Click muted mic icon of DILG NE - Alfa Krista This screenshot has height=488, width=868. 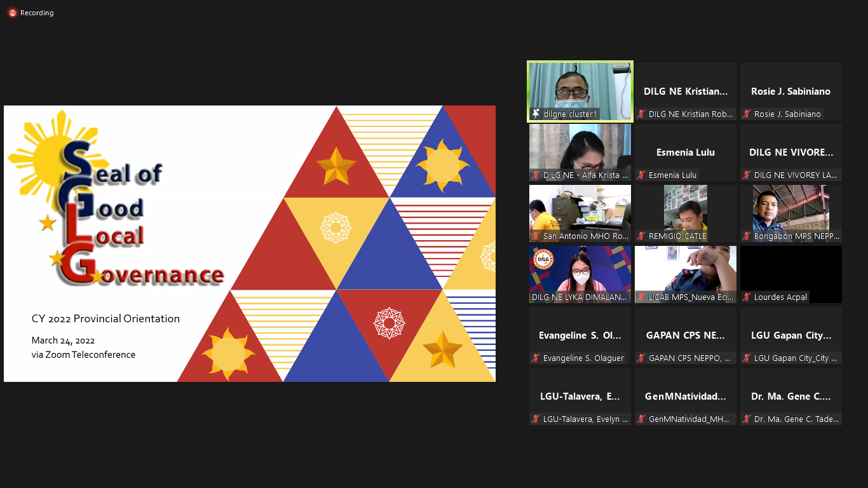(x=536, y=175)
